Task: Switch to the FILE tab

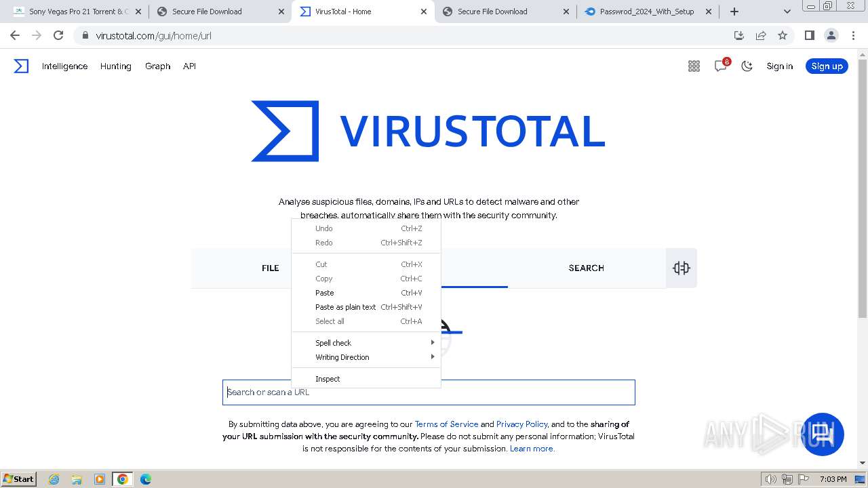Action: point(270,268)
